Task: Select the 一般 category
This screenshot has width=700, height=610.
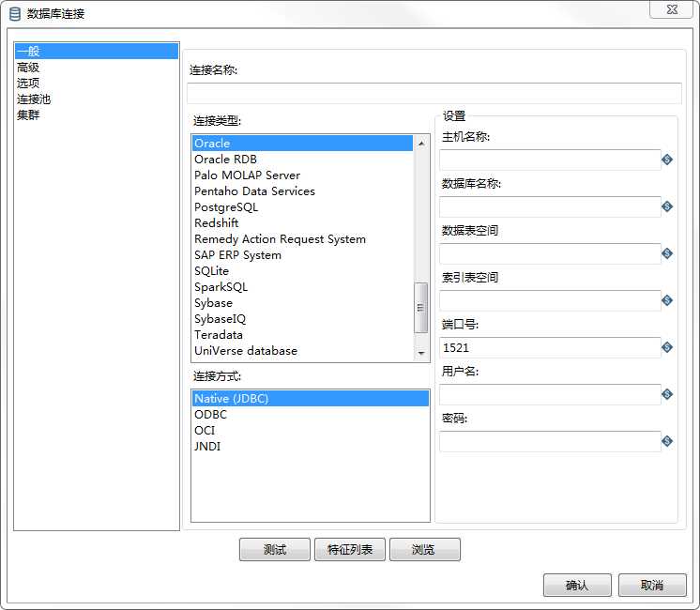Action: 96,51
